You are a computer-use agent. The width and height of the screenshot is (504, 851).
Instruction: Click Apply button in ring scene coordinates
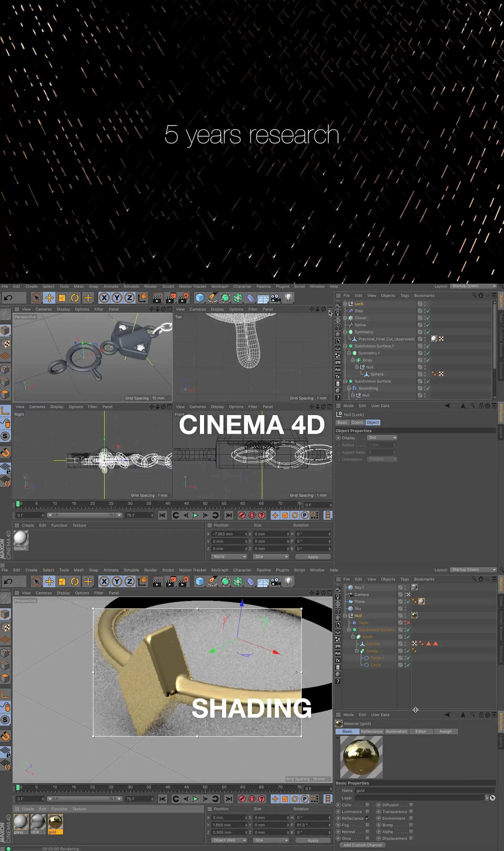(x=313, y=840)
